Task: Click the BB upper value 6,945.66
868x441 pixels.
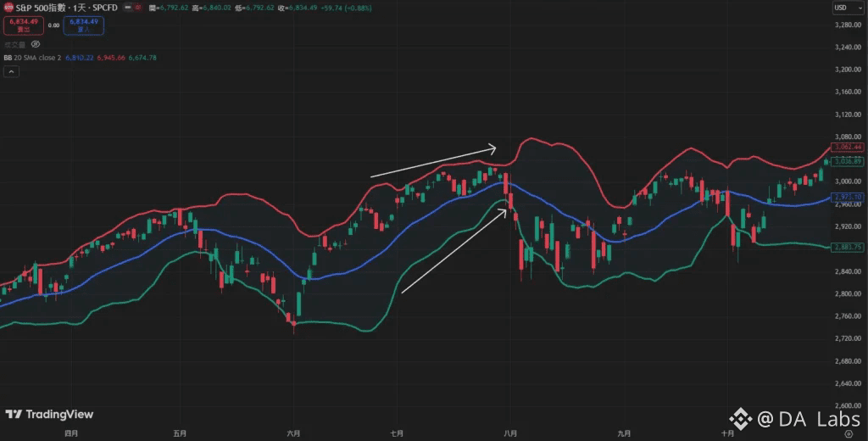Action: tap(111, 58)
